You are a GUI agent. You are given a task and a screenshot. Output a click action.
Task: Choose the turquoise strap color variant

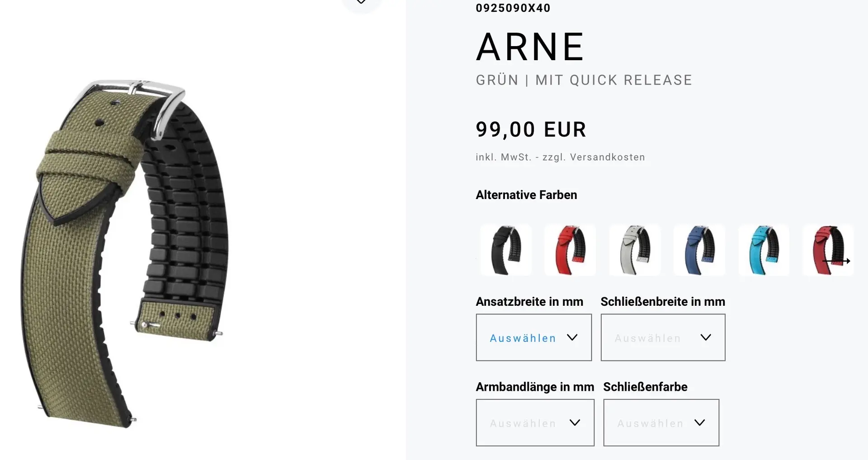pos(764,250)
